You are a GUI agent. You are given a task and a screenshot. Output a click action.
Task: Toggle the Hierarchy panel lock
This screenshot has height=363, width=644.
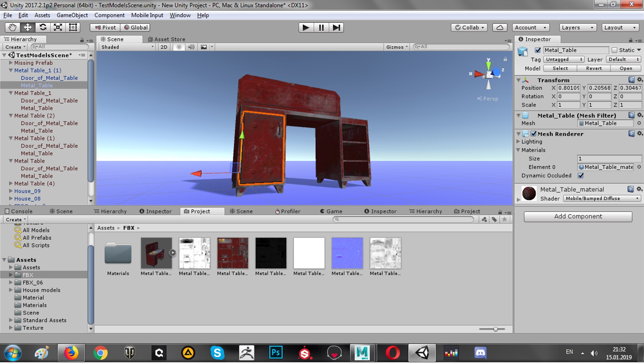pyautogui.click(x=82, y=40)
